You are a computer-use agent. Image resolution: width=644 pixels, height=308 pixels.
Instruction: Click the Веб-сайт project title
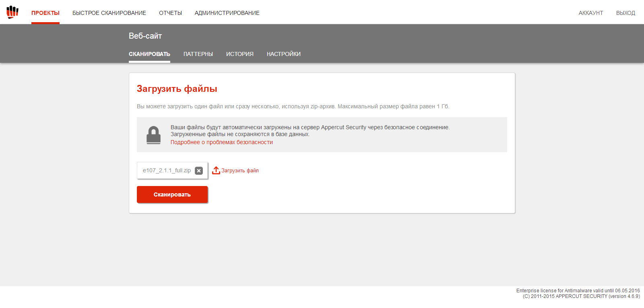coord(145,36)
